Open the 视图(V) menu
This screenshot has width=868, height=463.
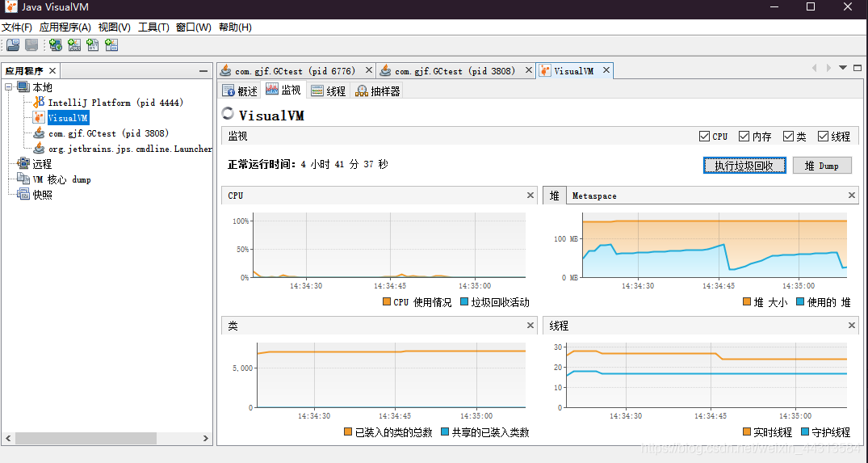[114, 27]
